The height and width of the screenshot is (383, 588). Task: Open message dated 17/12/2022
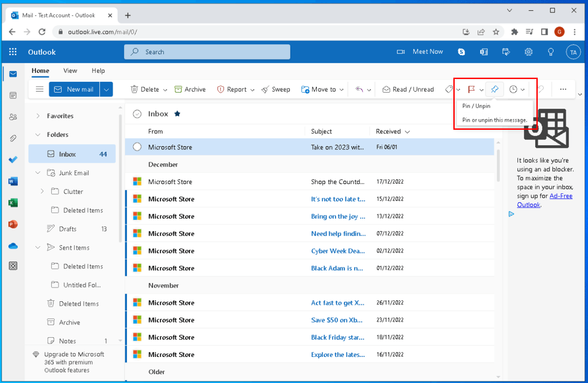click(310, 182)
